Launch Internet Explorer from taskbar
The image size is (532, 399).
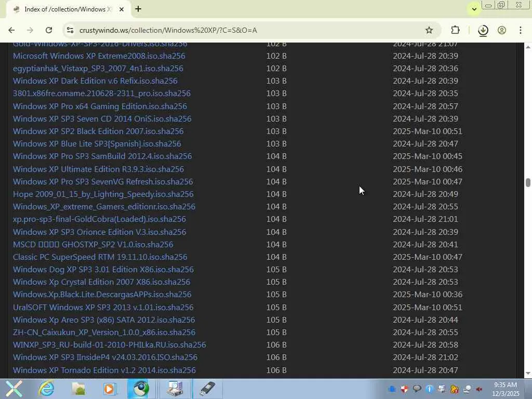tap(46, 389)
